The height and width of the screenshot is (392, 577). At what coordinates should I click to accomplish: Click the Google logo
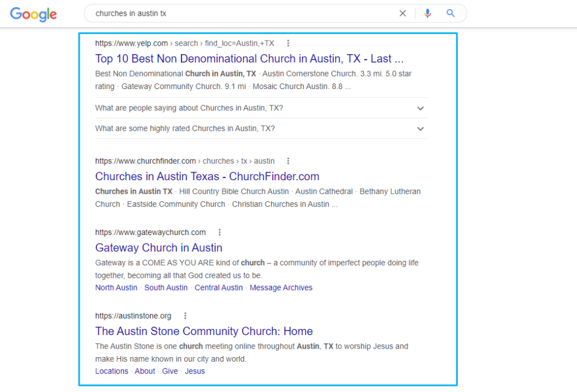[x=33, y=14]
